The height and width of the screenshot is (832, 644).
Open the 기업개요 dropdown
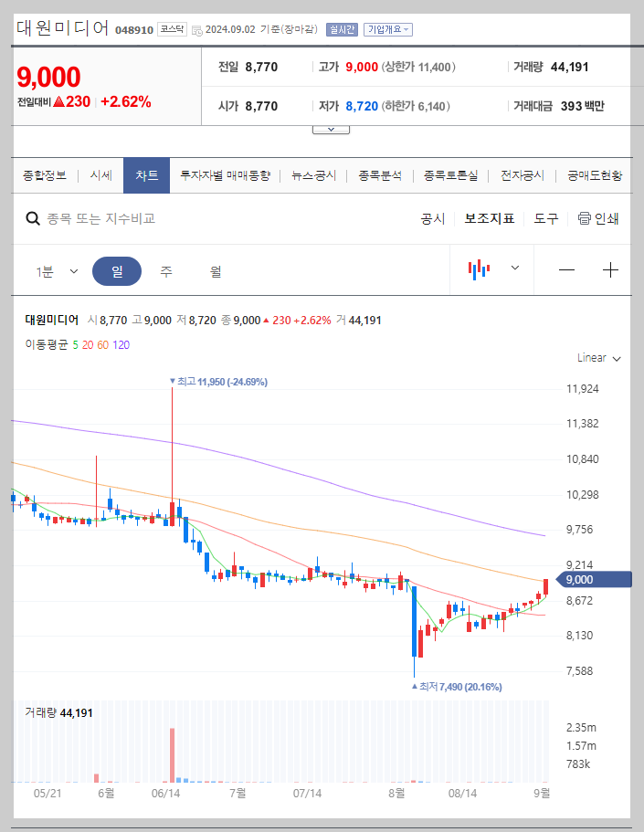[x=385, y=28]
